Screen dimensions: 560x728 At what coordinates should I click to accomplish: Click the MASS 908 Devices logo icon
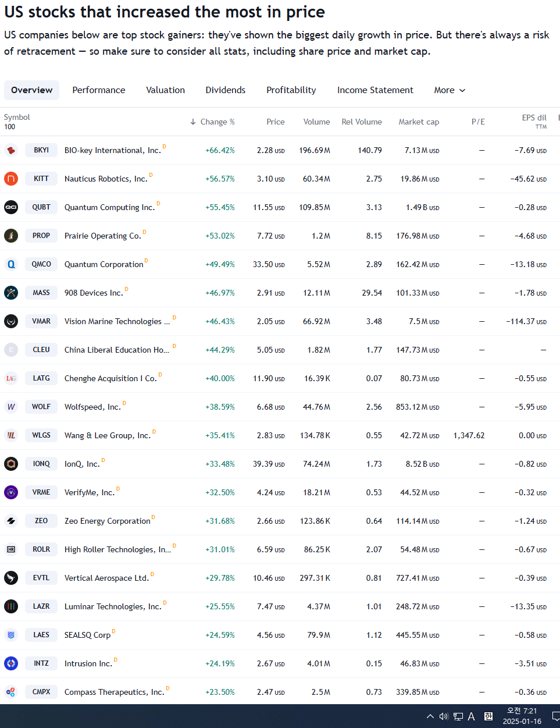click(x=11, y=293)
